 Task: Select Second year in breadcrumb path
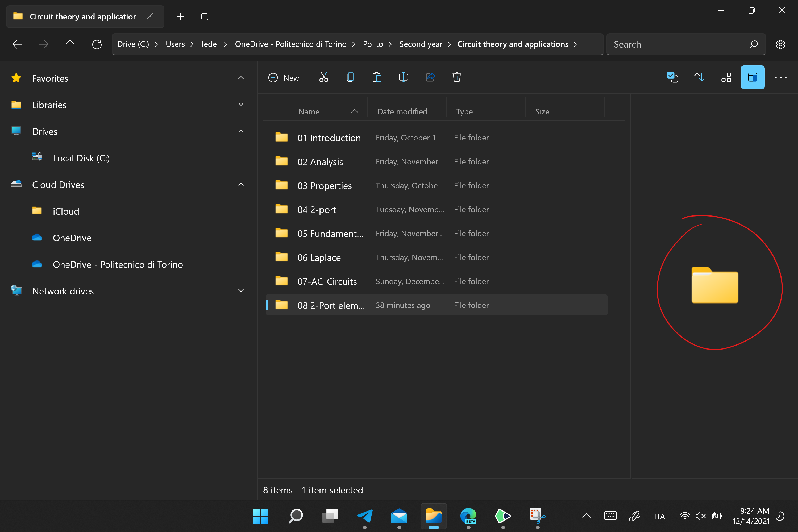421,44
